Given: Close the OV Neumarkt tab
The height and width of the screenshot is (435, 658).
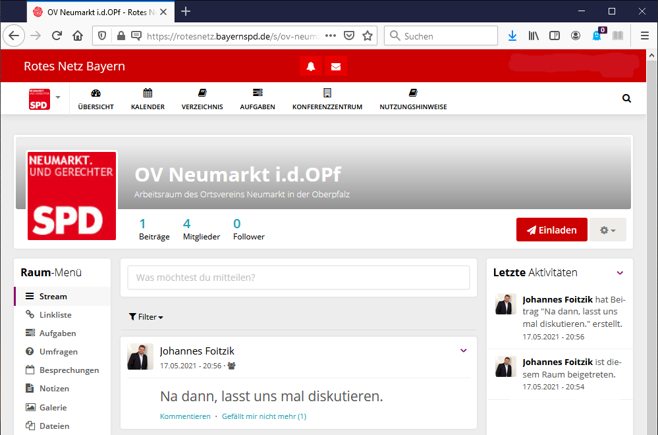Looking at the screenshot, I should 164,12.
